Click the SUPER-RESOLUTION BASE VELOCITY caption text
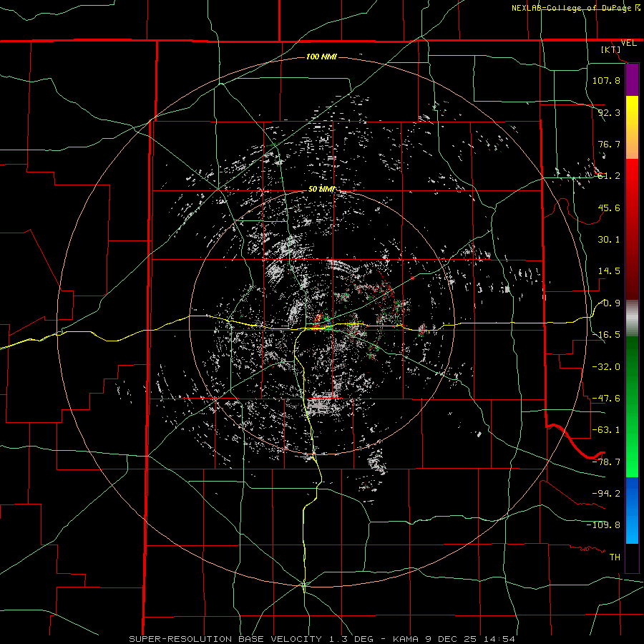Image resolution: width=644 pixels, height=644 pixels. 225,639
